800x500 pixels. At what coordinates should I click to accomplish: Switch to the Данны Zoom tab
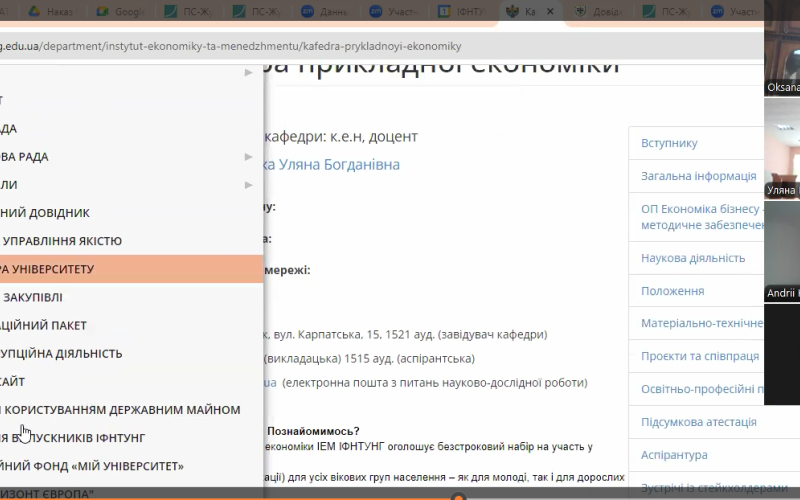pos(324,11)
